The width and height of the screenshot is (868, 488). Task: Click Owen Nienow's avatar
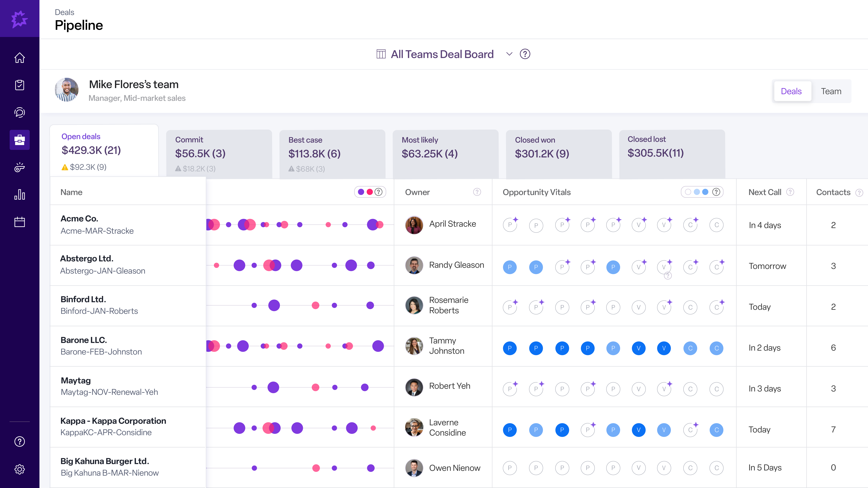414,468
